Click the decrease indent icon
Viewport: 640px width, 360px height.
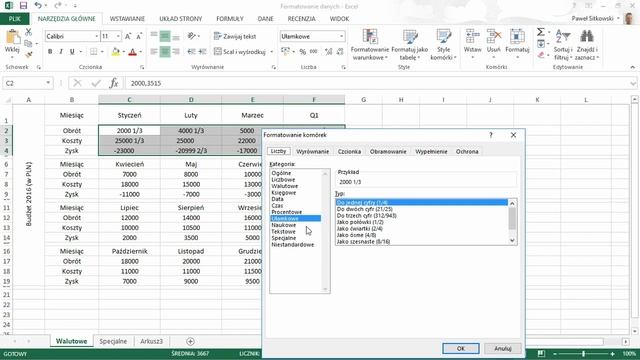coord(191,52)
